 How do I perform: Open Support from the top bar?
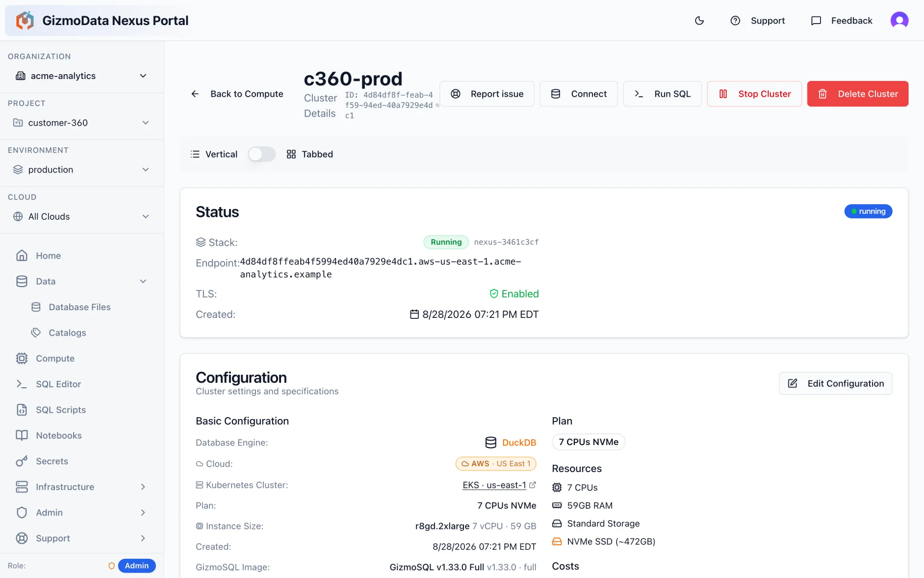coord(757,21)
